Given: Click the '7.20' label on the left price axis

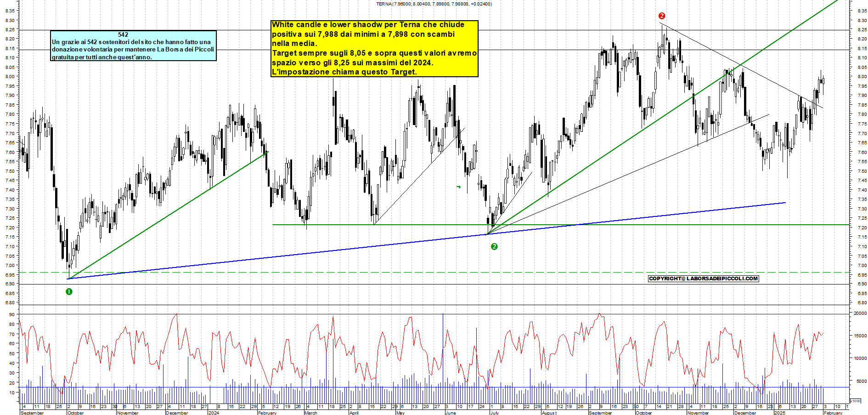Looking at the screenshot, I should click(11, 227).
